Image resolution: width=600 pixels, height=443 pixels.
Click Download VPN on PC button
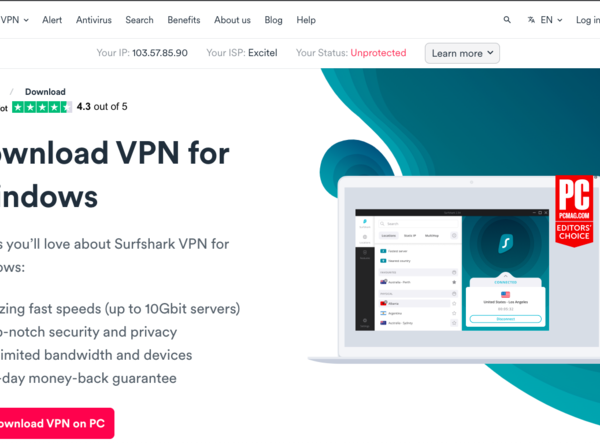(x=53, y=423)
